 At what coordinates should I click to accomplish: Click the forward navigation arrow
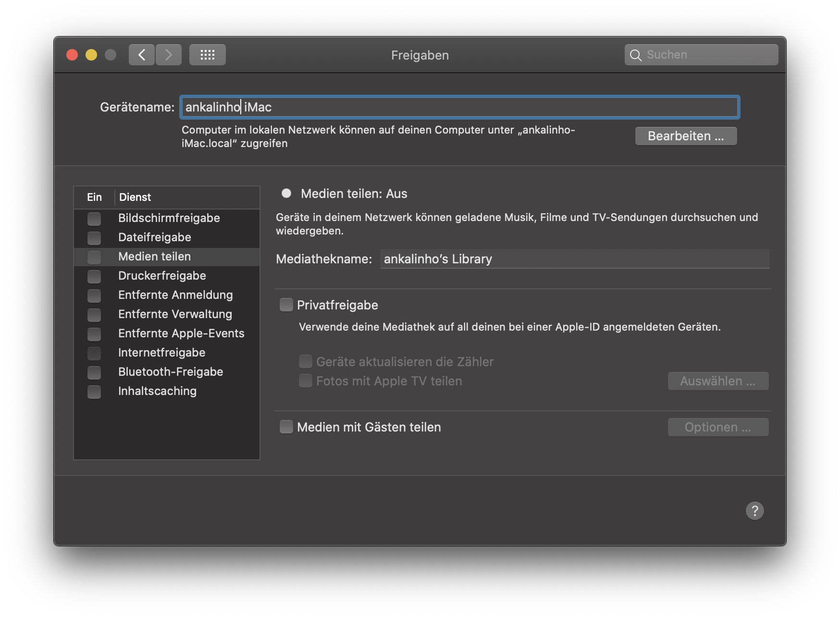pyautogui.click(x=168, y=55)
